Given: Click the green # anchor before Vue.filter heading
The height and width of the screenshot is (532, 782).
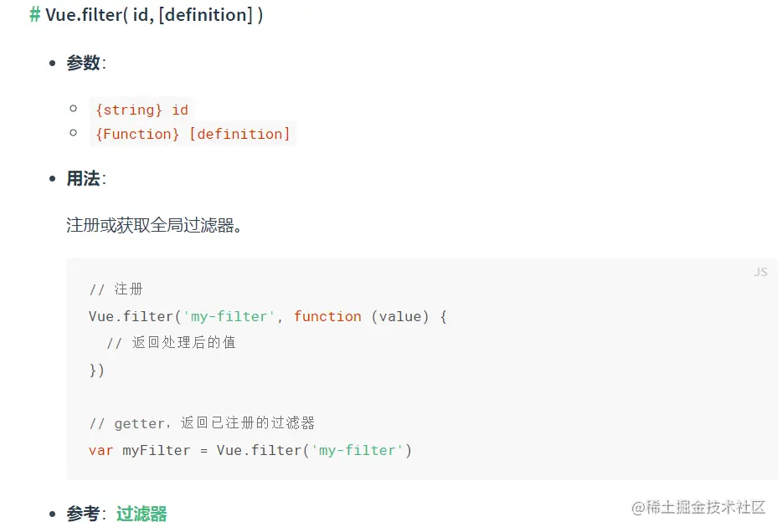Looking at the screenshot, I should click(35, 15).
